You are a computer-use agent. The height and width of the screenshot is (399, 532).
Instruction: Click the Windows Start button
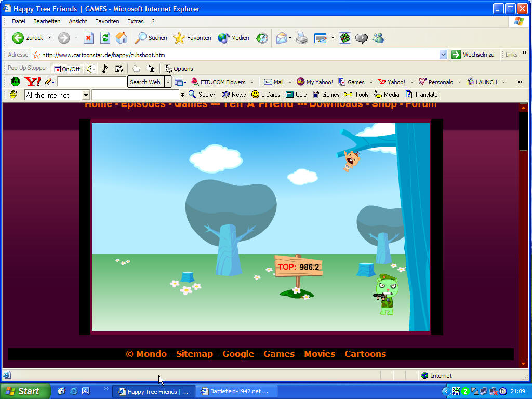tap(25, 391)
